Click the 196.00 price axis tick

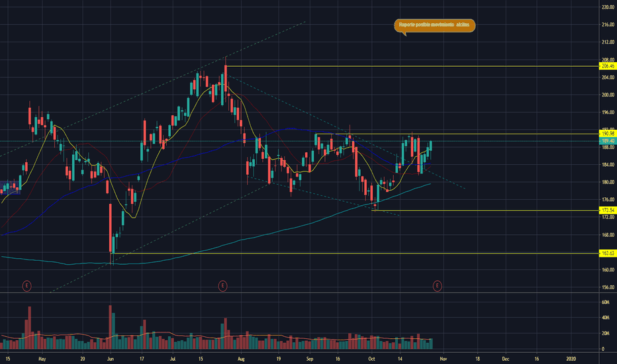coord(608,112)
